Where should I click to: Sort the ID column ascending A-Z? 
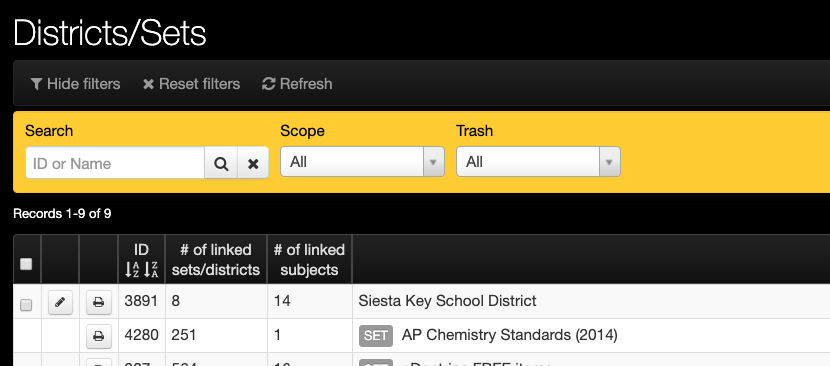tap(131, 270)
